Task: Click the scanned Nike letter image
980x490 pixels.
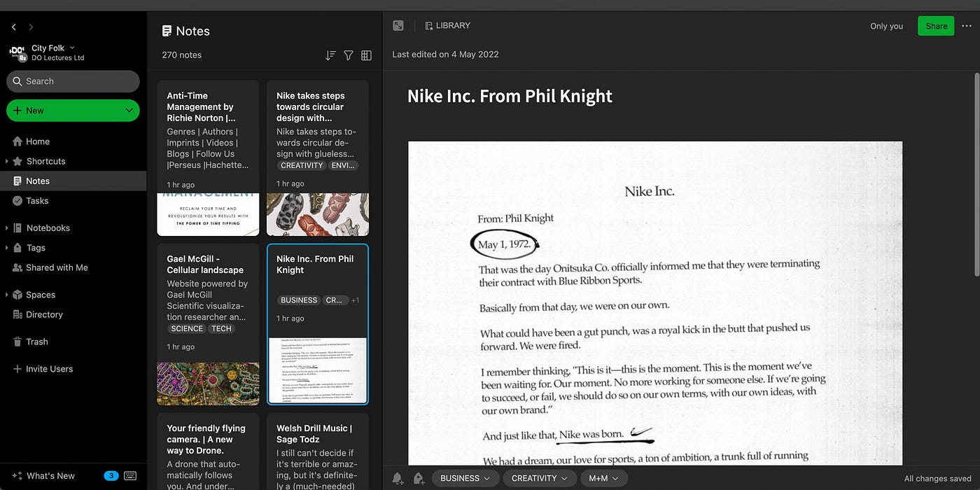Action: (655, 303)
